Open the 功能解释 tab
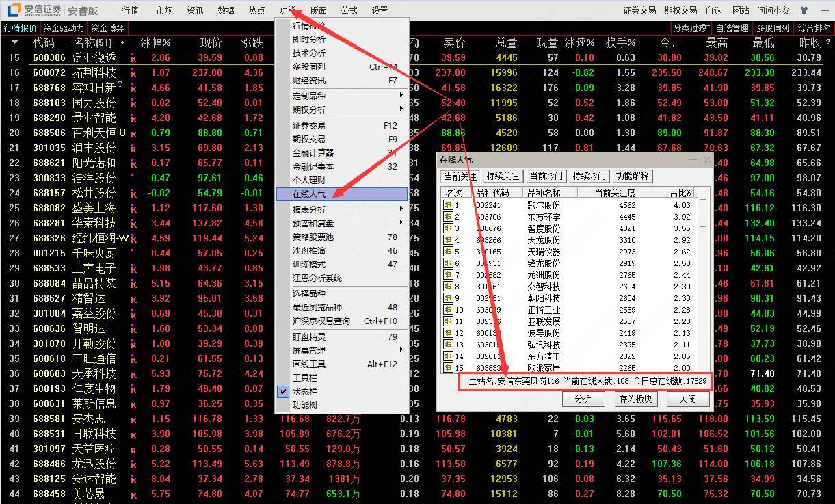Viewport: 835px width, 504px height. pos(633,176)
